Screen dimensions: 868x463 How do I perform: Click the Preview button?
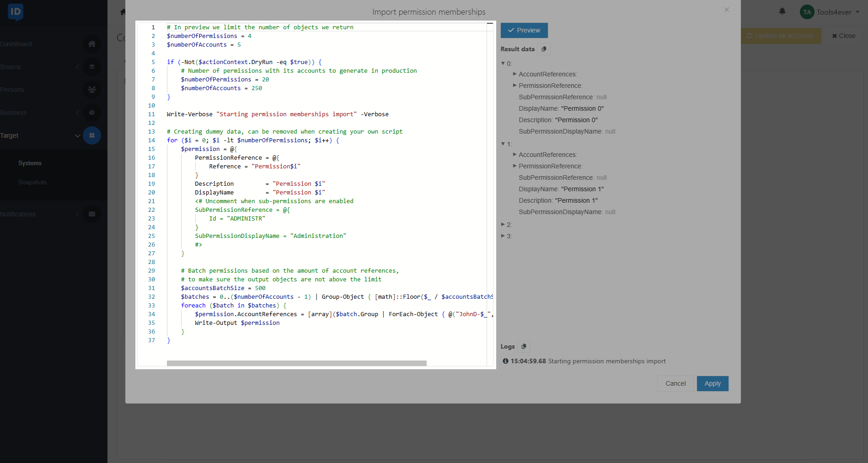click(524, 30)
